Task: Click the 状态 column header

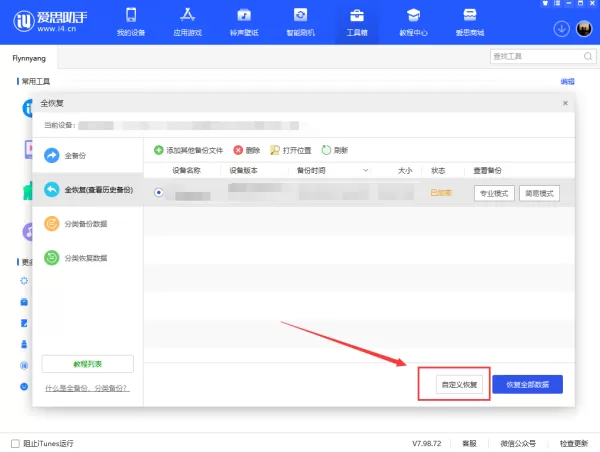Action: 438,170
